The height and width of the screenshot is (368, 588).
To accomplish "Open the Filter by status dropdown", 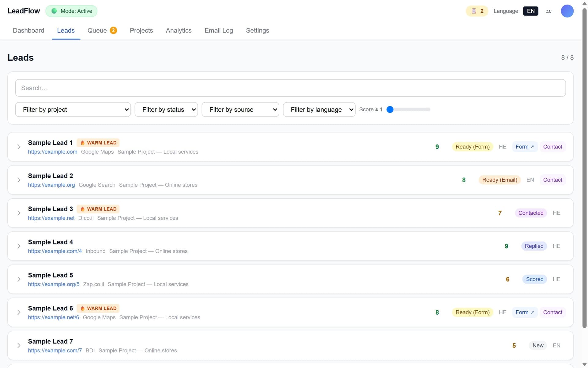I will [166, 109].
